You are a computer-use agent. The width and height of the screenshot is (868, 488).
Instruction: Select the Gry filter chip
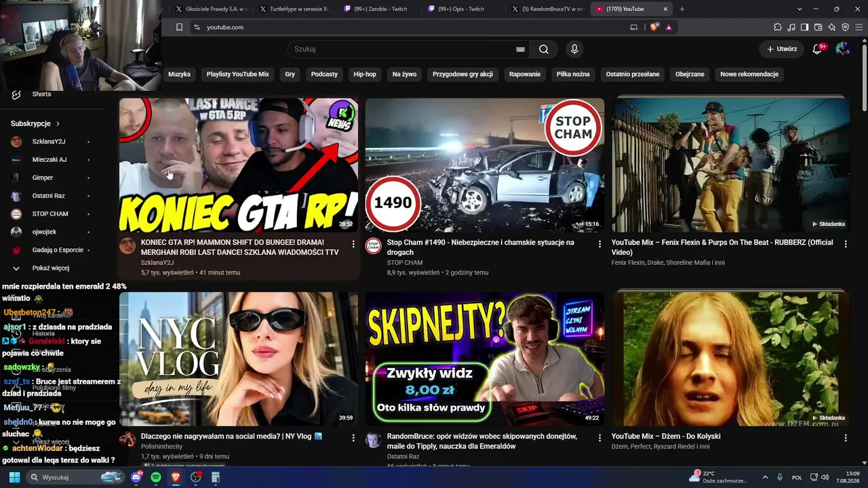(290, 74)
